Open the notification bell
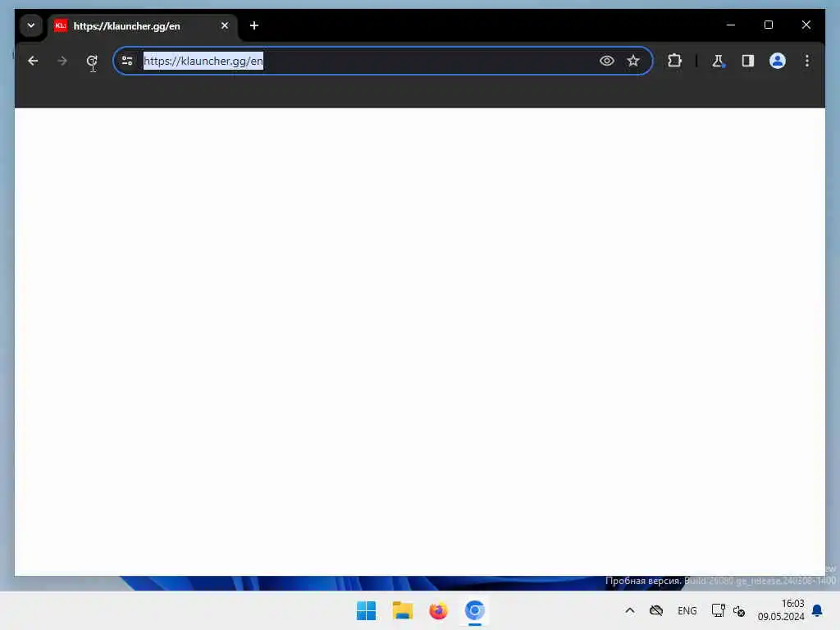Image resolution: width=840 pixels, height=630 pixels. (817, 610)
